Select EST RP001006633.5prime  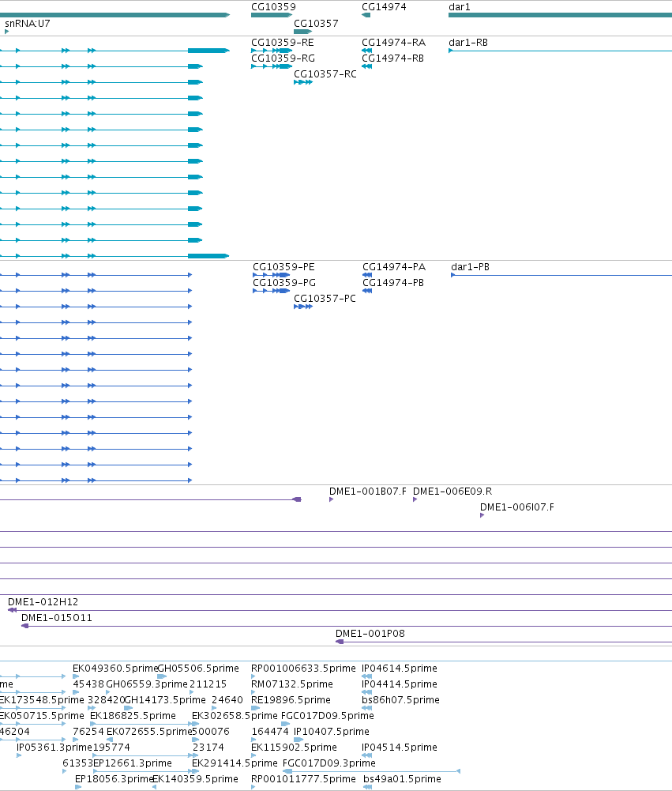303,669
